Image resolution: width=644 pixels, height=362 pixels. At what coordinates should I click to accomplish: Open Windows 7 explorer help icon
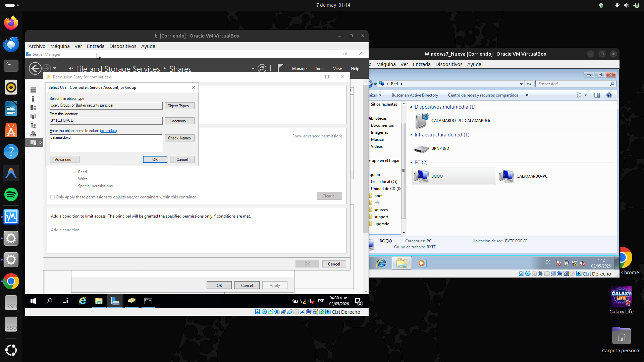pos(609,95)
